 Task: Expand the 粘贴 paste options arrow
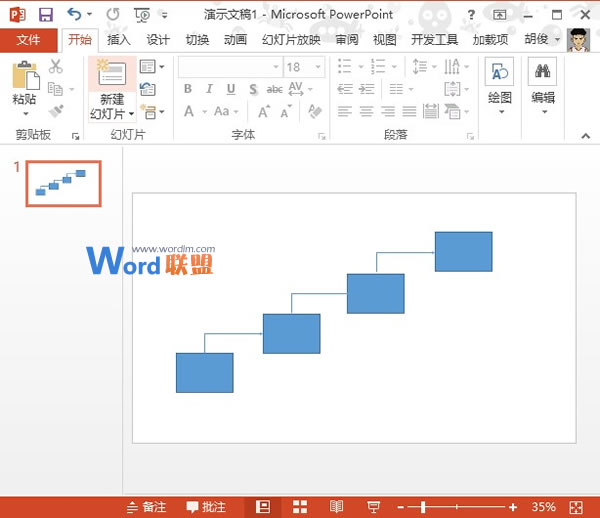pyautogui.click(x=26, y=114)
